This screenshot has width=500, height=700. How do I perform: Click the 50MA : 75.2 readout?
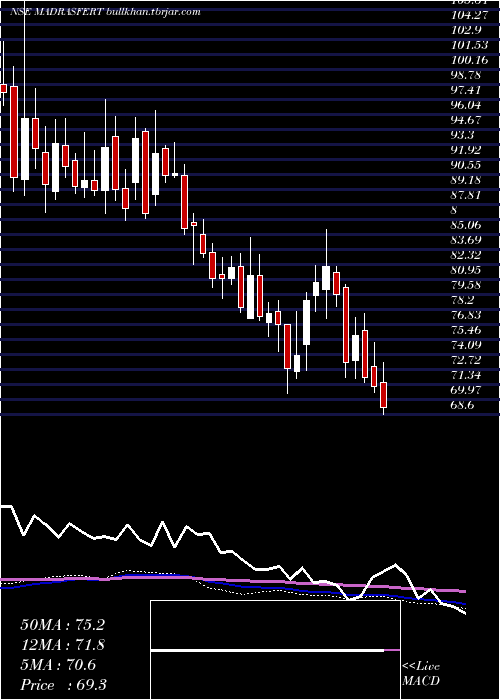pos(62,625)
